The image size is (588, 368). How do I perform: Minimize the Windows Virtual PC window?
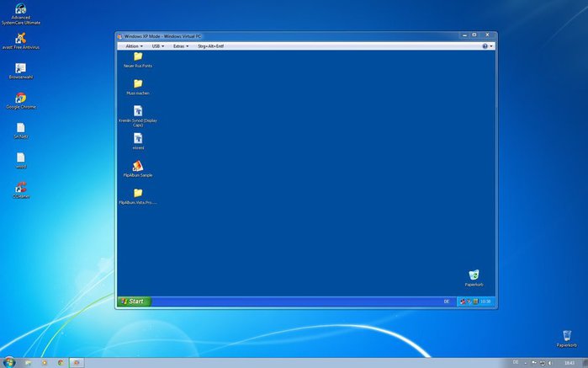pyautogui.click(x=464, y=35)
